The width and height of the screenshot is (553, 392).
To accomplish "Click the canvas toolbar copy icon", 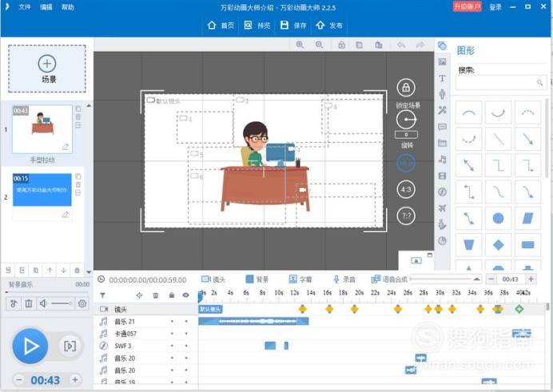I will point(359,45).
